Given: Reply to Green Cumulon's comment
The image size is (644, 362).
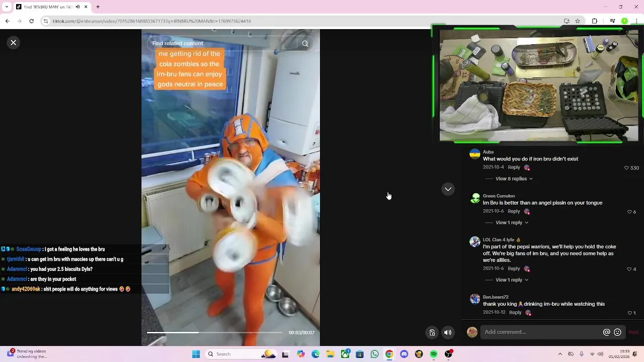Looking at the screenshot, I should point(514,212).
